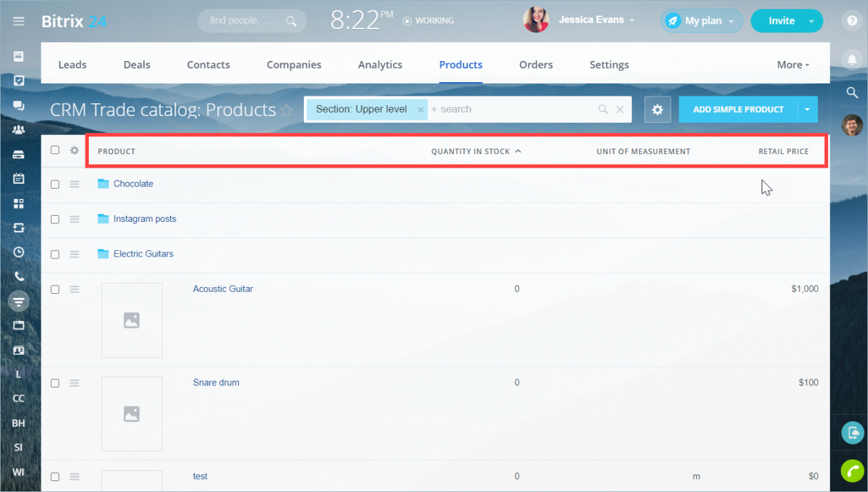
Task: Click the Add Simple Product button
Action: [x=738, y=109]
